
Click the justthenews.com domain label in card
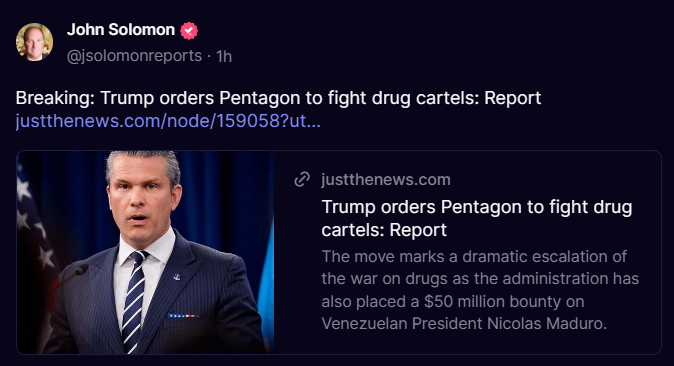tap(386, 179)
